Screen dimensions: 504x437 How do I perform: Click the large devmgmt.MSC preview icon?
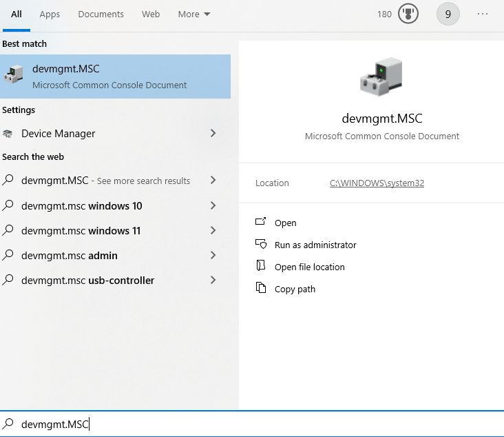[x=381, y=77]
